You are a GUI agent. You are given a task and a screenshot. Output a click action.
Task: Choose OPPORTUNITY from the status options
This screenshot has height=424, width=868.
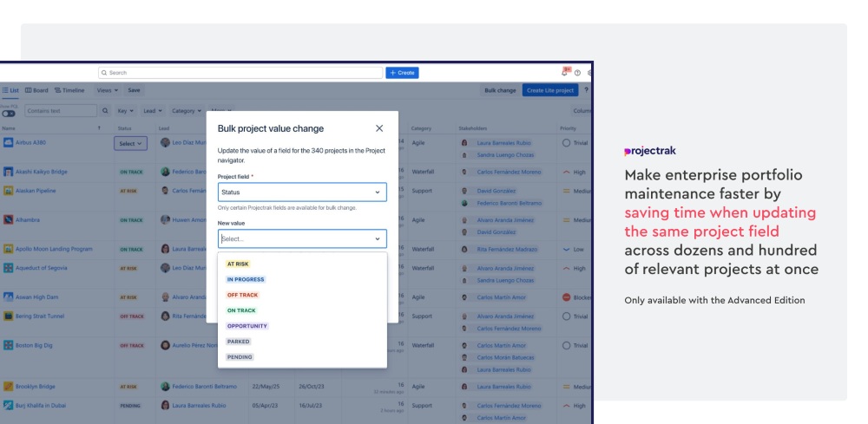247,326
